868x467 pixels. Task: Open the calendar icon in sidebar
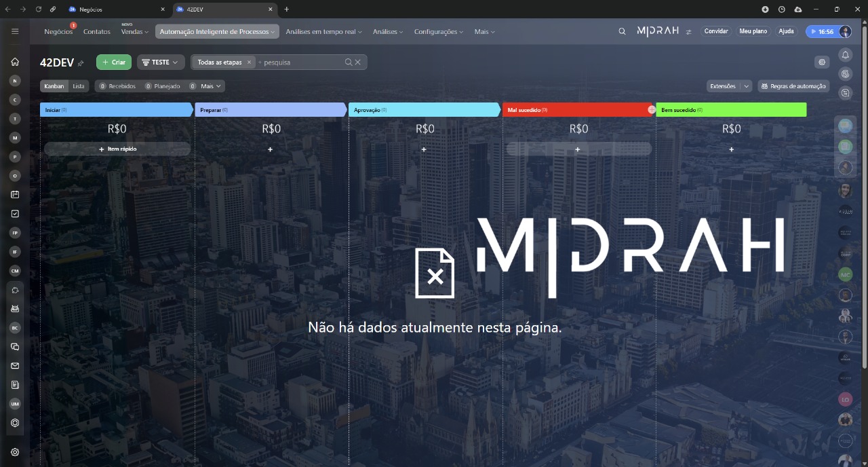point(15,194)
